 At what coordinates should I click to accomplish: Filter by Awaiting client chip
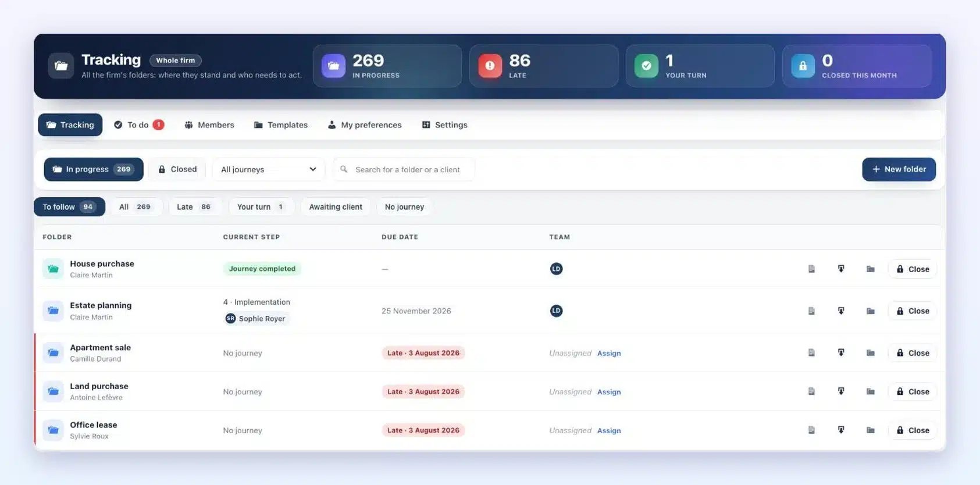[336, 206]
